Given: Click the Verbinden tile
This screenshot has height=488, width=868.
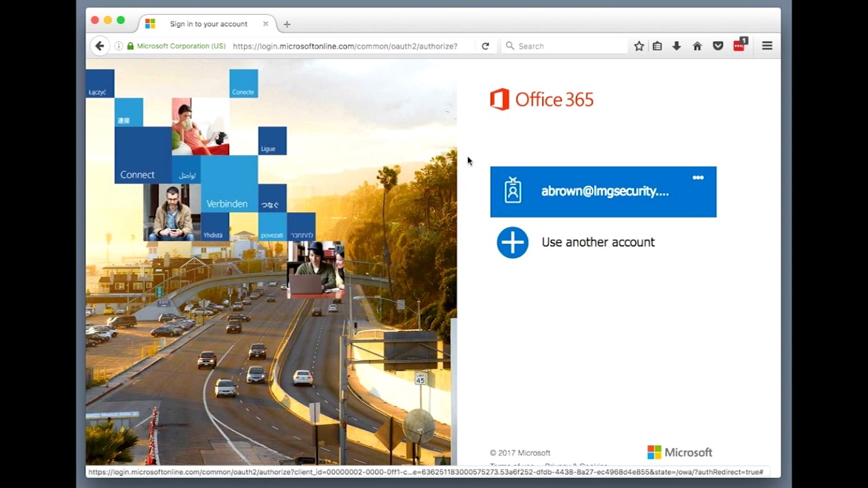Looking at the screenshot, I should (x=229, y=184).
